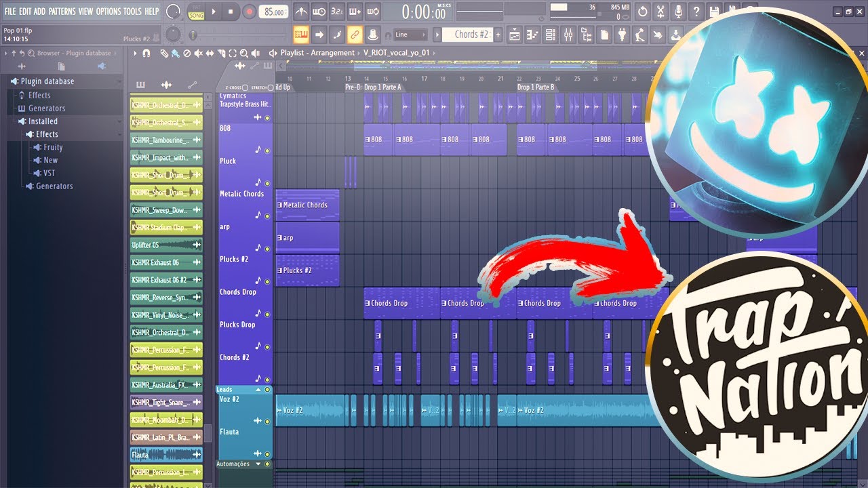
Task: Toggle the playlist magnet snap icon
Action: pyautogui.click(x=146, y=53)
